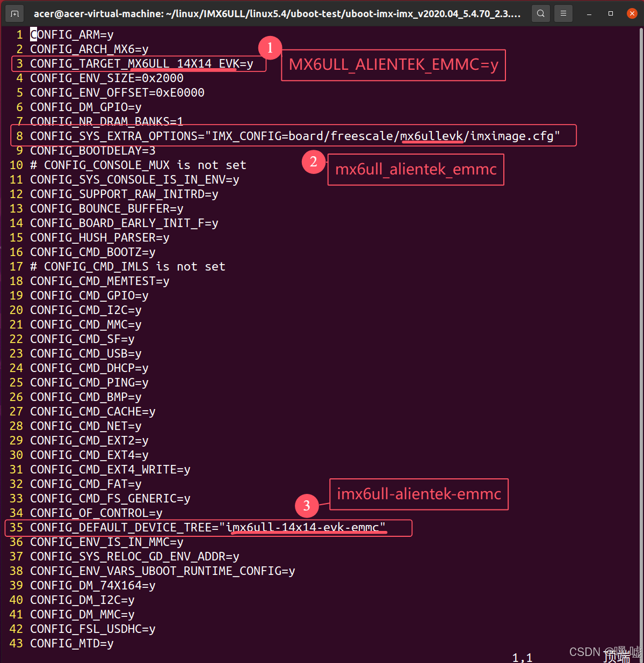Select the red circle annotation labeled 2
The height and width of the screenshot is (663, 644).
pos(314,162)
